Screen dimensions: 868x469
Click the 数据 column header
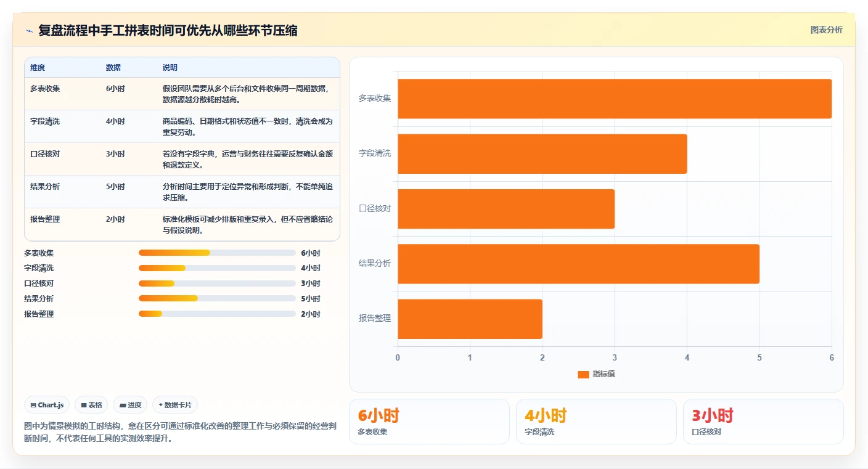tap(113, 68)
